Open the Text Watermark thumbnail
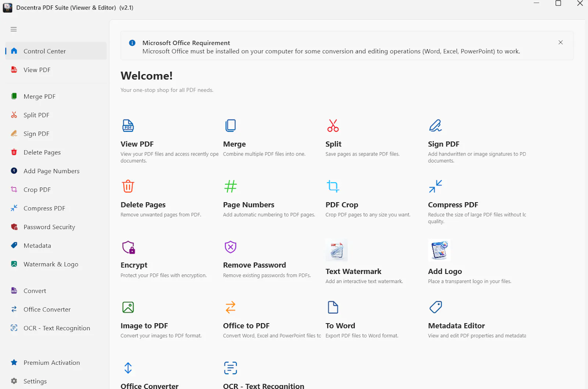This screenshot has width=588, height=389. [337, 250]
